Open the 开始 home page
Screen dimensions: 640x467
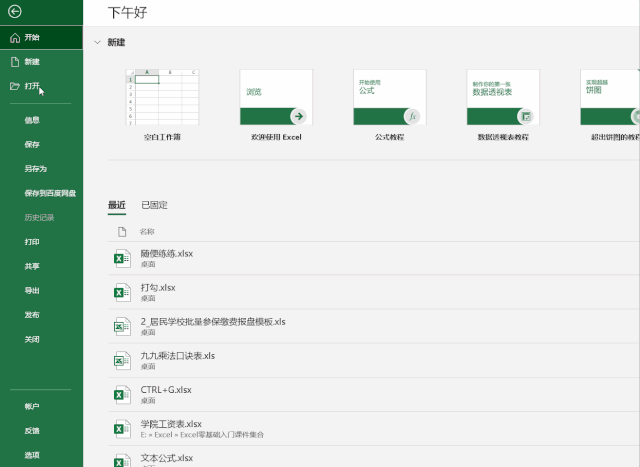pos(41,38)
